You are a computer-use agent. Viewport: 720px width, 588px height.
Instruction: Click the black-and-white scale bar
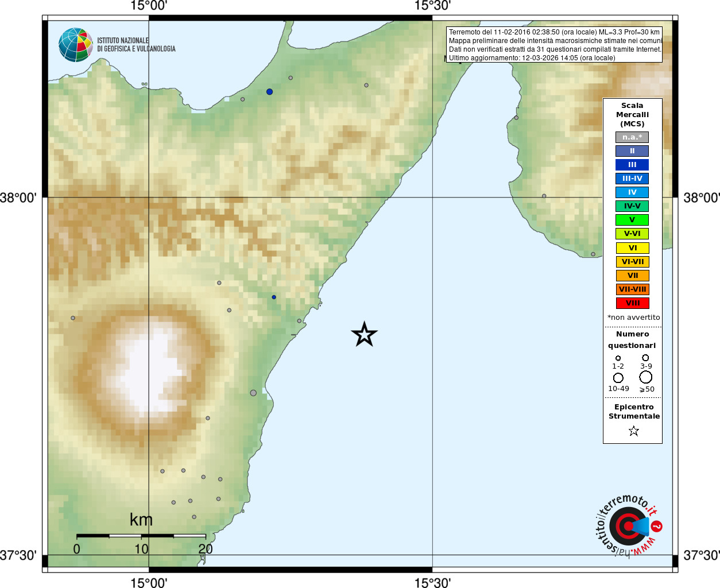pos(141,536)
